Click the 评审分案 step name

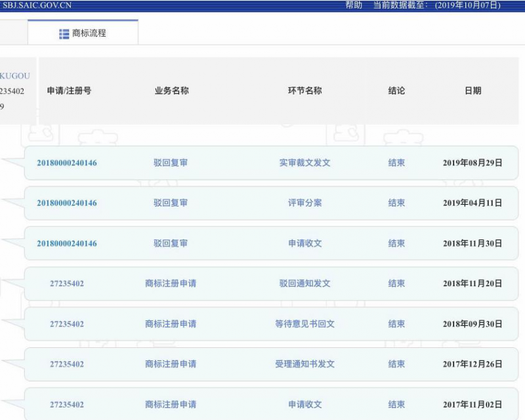pyautogui.click(x=304, y=203)
